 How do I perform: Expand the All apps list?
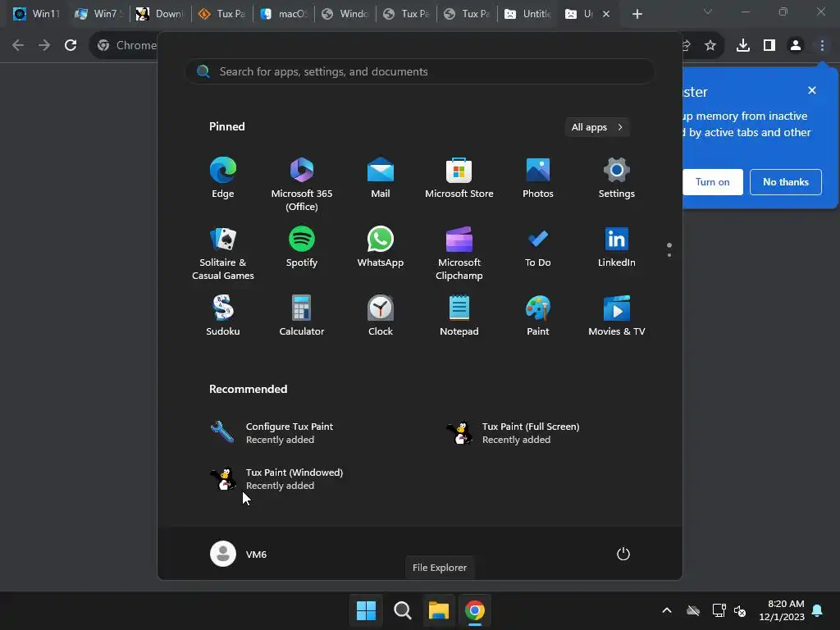[597, 127]
